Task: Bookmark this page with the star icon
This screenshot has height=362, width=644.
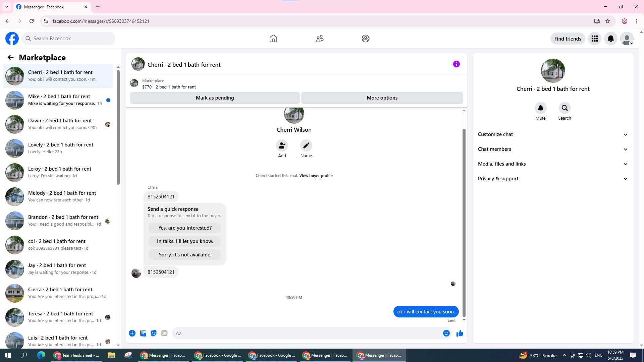Action: pyautogui.click(x=608, y=21)
